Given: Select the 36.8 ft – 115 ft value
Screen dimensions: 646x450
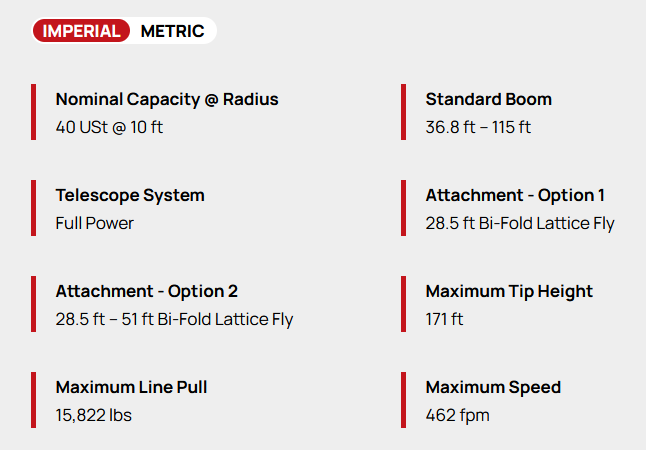Looking at the screenshot, I should tap(478, 127).
